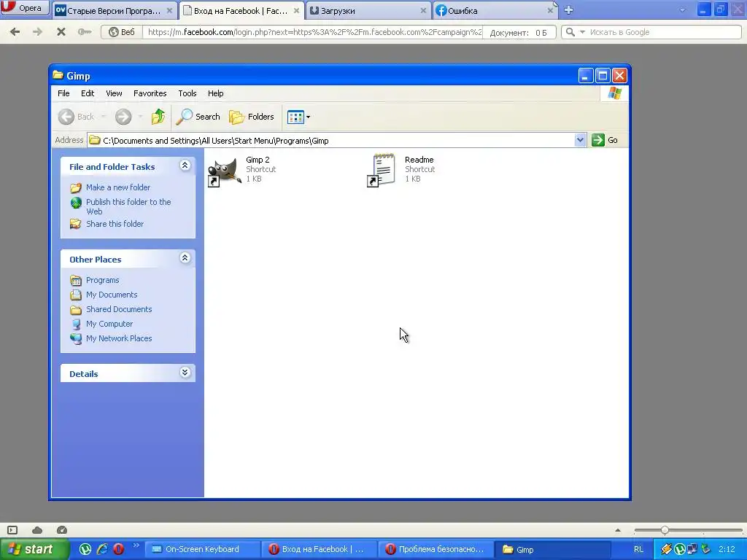Open the Opera main menu button
The width and height of the screenshot is (747, 560).
pos(25,7)
